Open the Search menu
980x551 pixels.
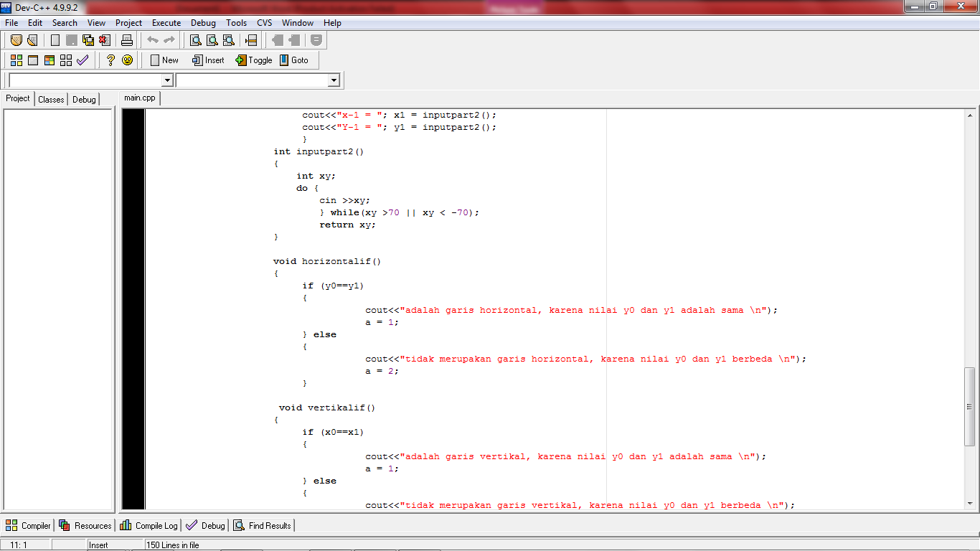click(65, 23)
